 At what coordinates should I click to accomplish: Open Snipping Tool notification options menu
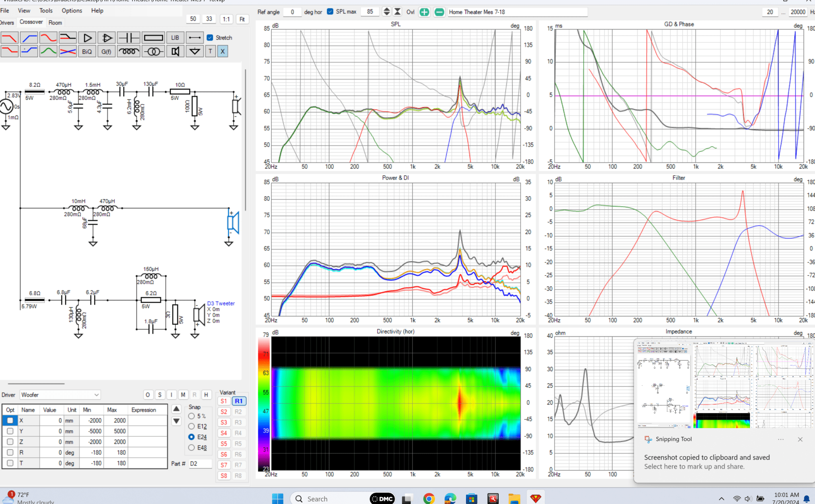pyautogui.click(x=781, y=439)
